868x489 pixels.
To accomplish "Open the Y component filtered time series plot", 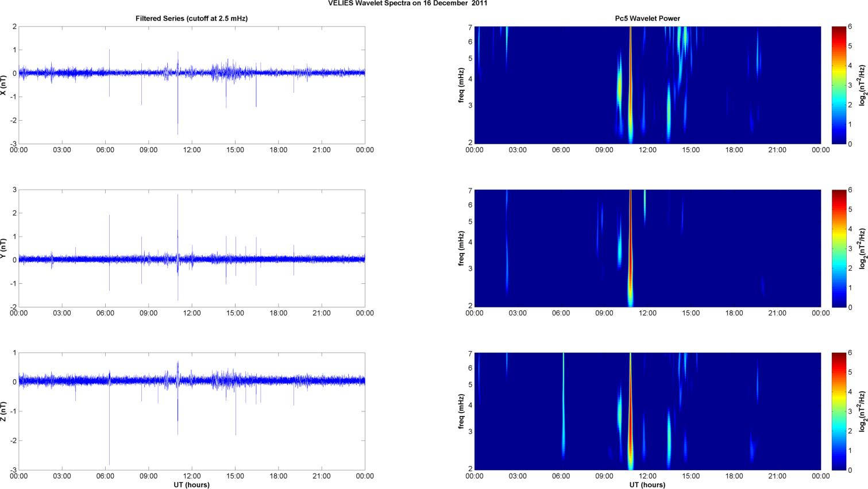I will pyautogui.click(x=192, y=248).
